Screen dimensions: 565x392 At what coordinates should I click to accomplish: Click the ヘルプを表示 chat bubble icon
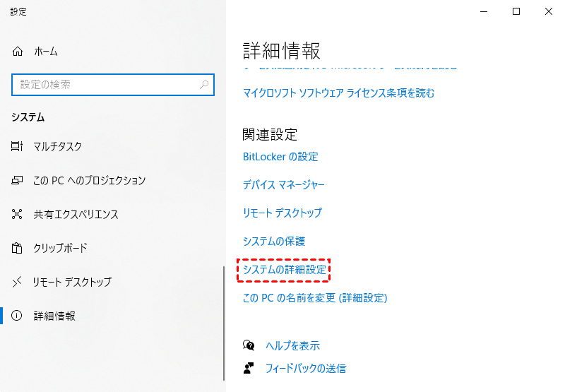(249, 345)
